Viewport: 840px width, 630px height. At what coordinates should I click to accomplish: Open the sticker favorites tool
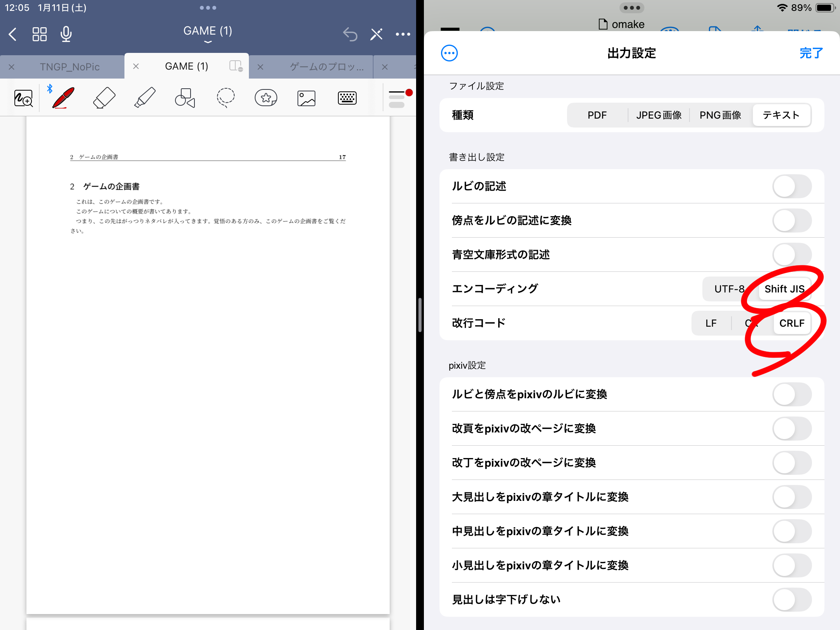266,98
